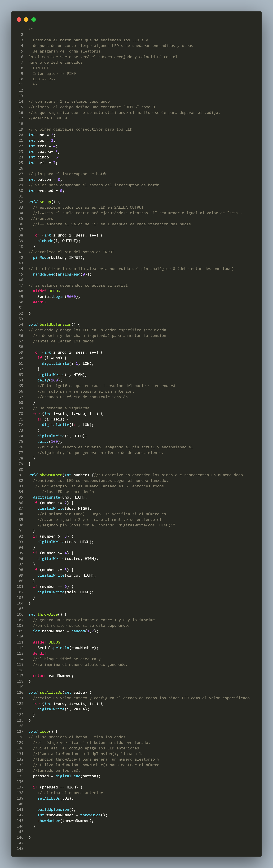Click the "setAllLEDs(LOW);" call
273x868 pixels.
point(56,798)
